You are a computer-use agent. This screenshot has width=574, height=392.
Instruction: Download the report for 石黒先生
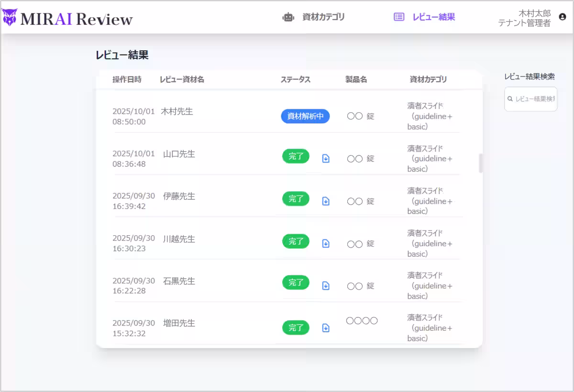coord(326,285)
